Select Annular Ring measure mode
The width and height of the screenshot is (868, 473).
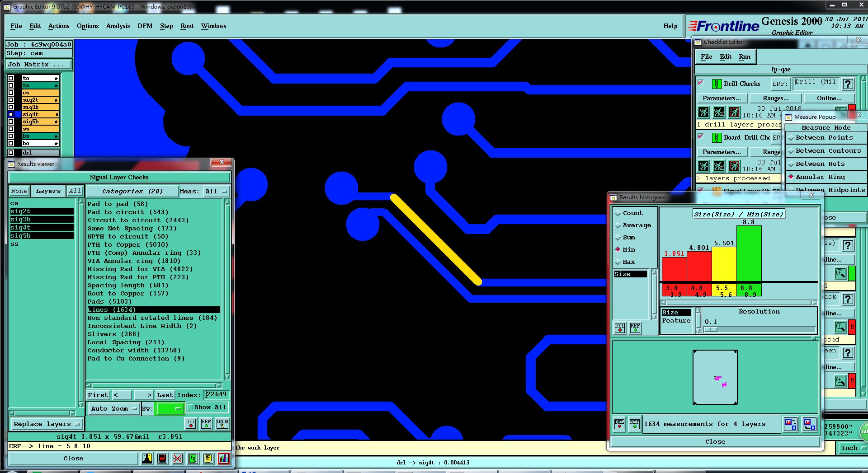[x=826, y=177]
